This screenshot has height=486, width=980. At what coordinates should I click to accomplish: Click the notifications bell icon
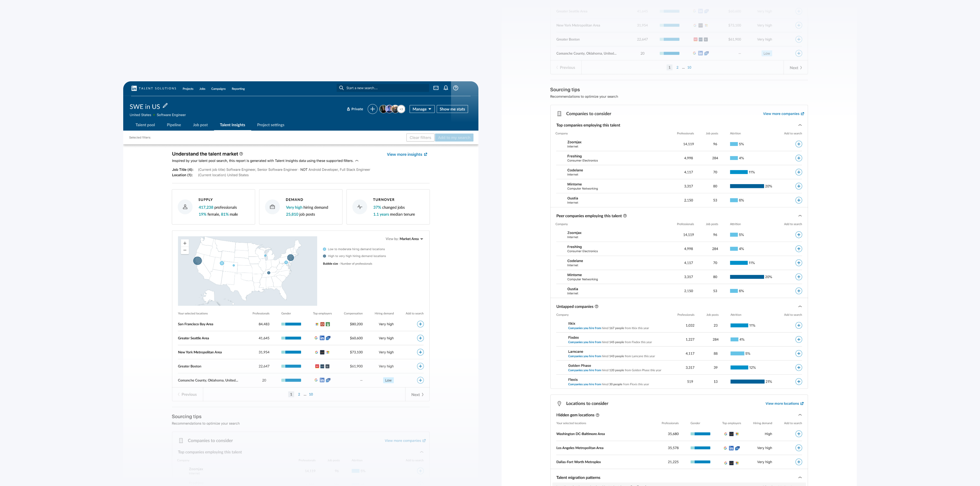[446, 88]
